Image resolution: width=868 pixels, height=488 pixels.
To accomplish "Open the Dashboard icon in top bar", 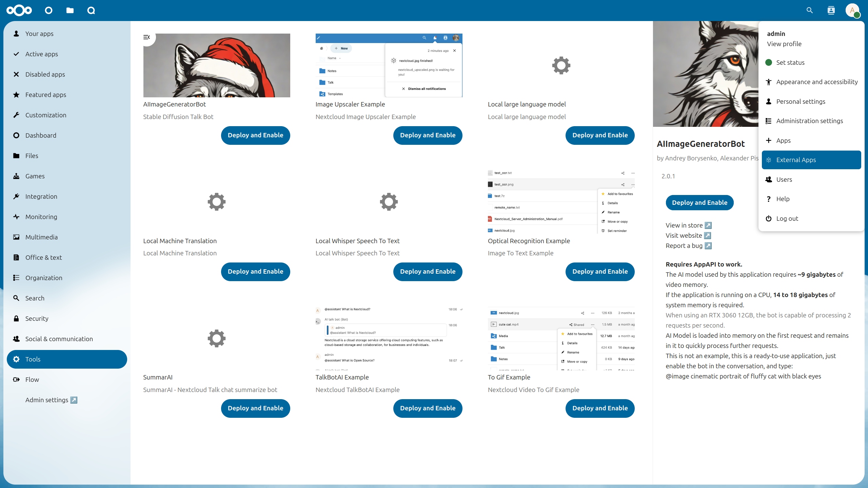I will tap(48, 11).
